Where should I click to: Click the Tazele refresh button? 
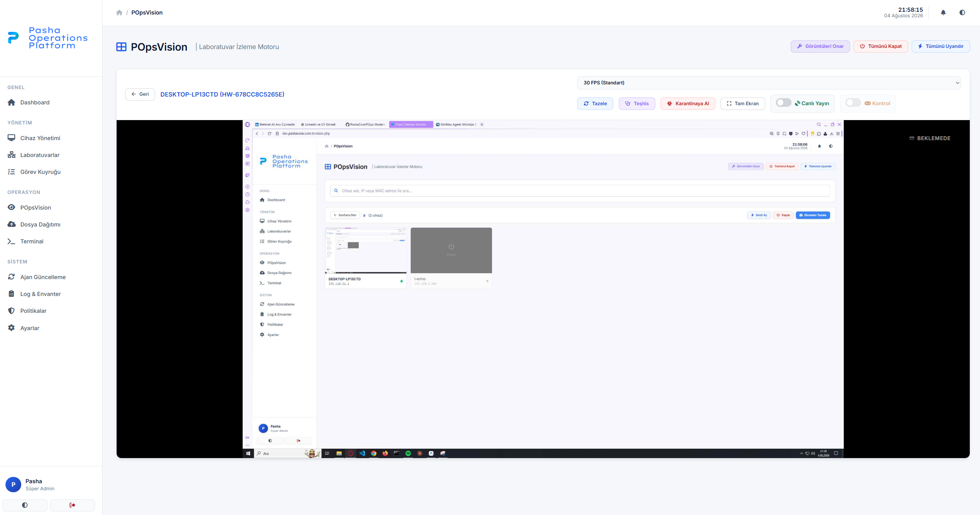tap(595, 104)
